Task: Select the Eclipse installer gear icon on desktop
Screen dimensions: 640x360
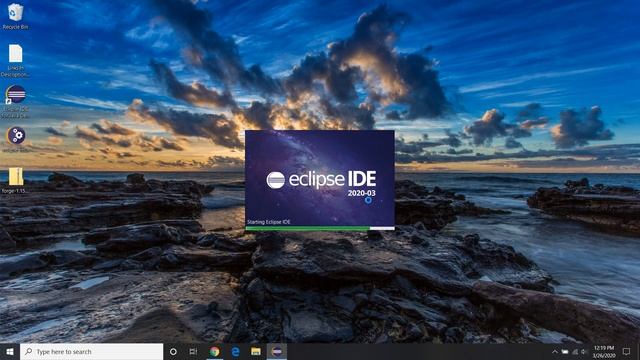Action: click(16, 139)
